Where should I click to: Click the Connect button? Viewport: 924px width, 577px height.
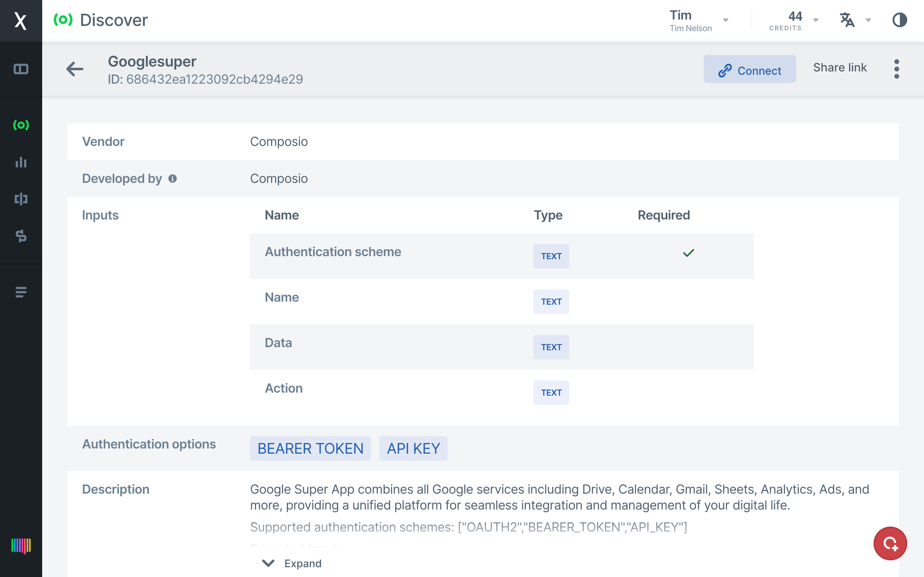pos(750,70)
